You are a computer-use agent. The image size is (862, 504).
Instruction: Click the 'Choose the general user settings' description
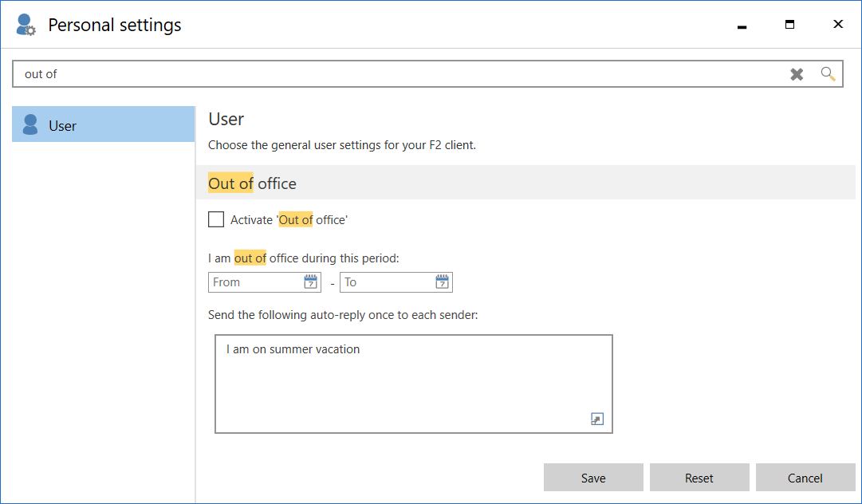[x=342, y=146]
